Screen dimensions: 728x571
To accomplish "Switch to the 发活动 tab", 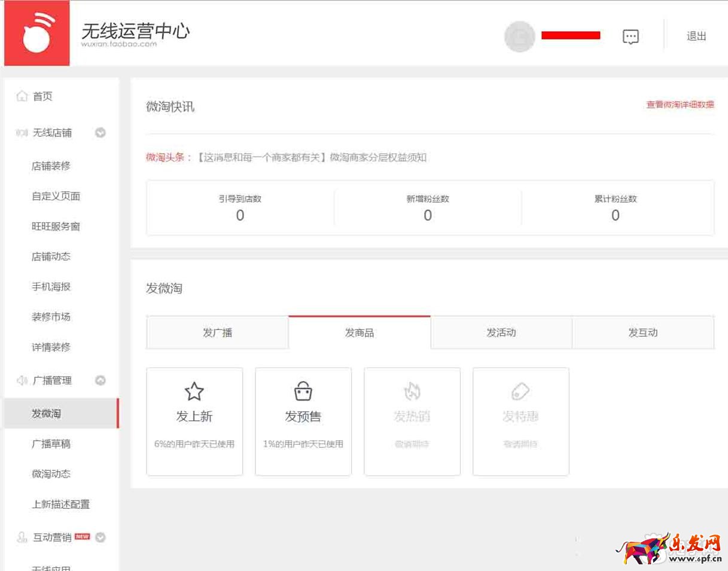I will [x=501, y=333].
